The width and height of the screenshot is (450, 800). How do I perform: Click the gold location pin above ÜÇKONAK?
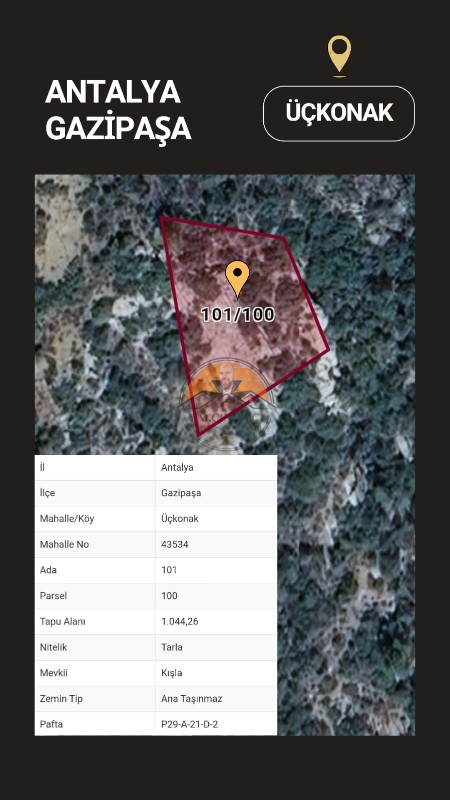[339, 55]
